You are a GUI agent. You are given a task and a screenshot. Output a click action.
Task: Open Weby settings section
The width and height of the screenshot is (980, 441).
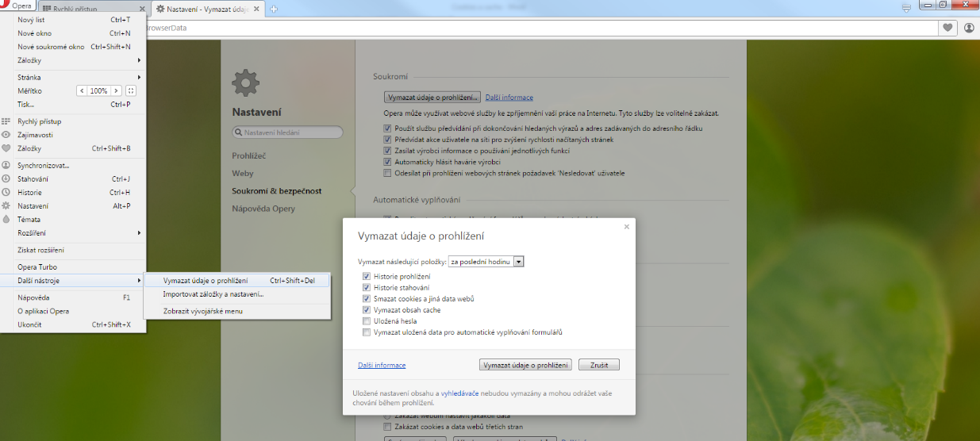[x=243, y=173]
